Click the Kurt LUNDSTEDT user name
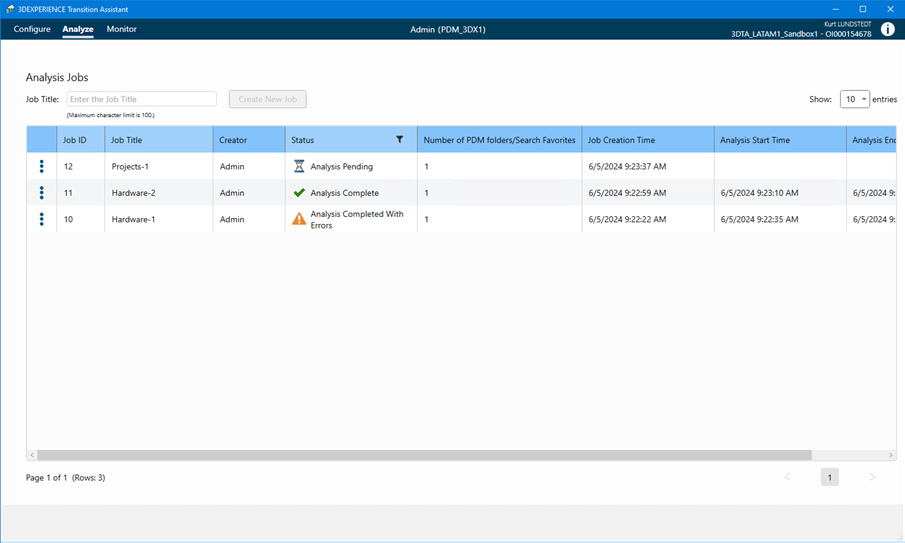 coord(847,24)
